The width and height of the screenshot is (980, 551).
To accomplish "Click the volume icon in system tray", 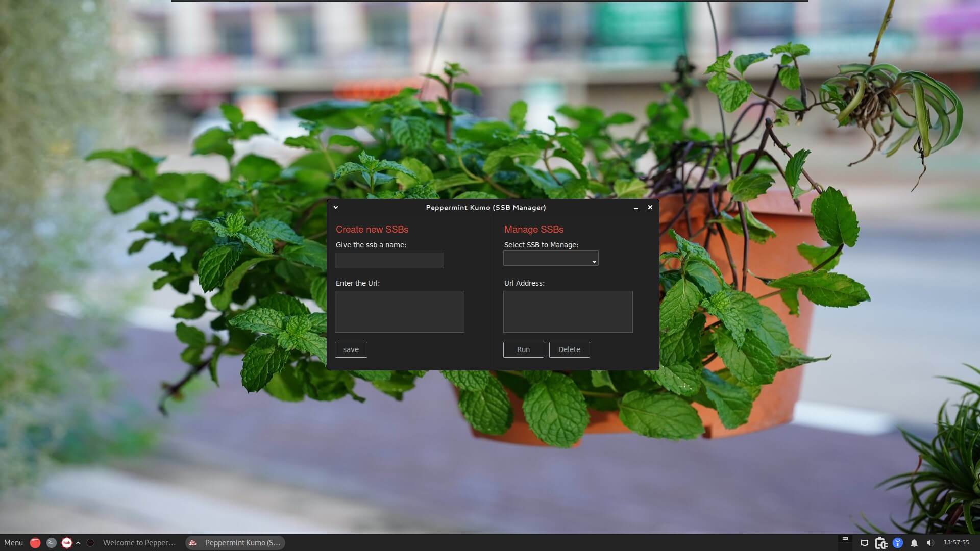I will coord(931,543).
